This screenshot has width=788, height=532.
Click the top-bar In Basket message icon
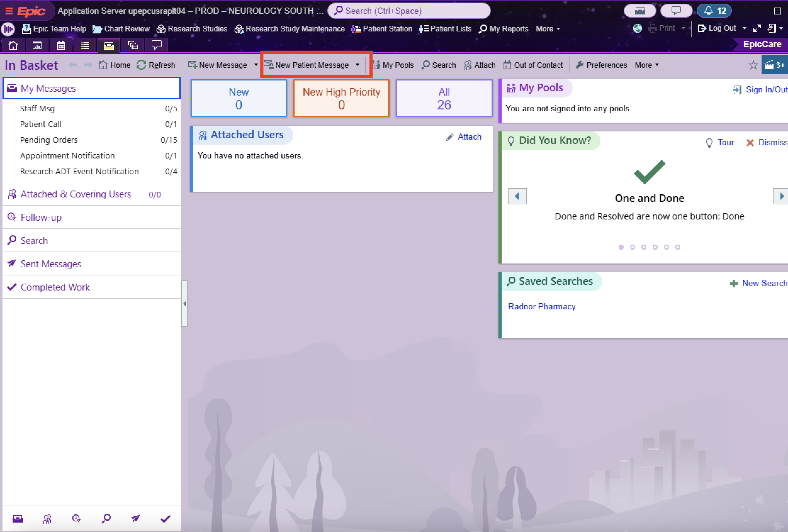click(640, 11)
